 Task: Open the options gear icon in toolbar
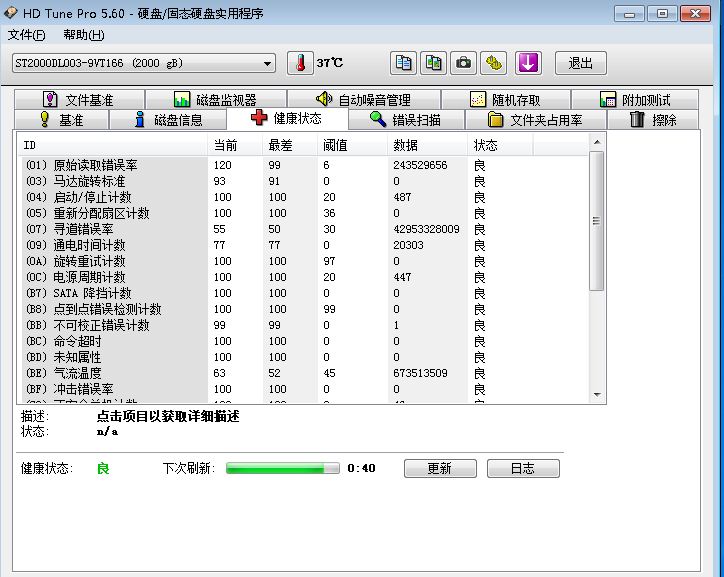[494, 63]
